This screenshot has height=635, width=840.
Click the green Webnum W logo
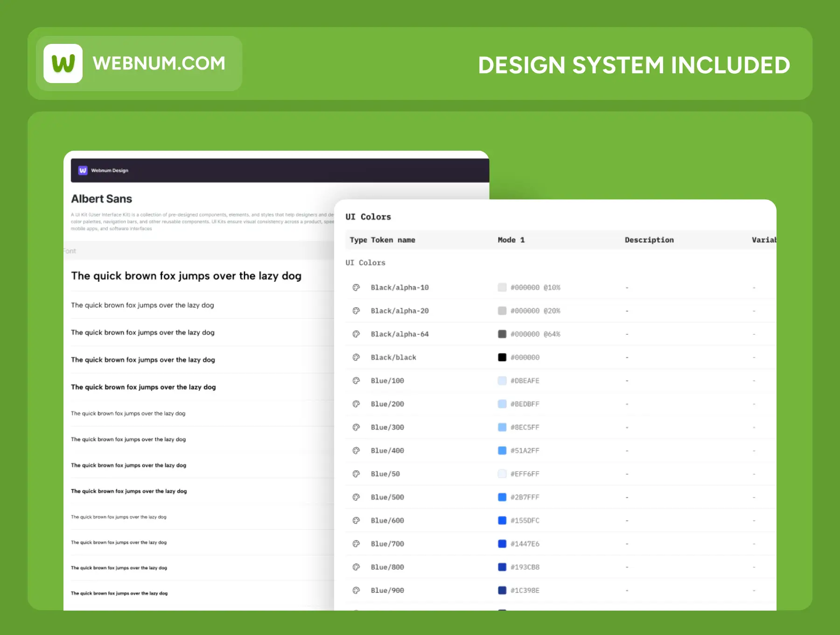tap(63, 63)
